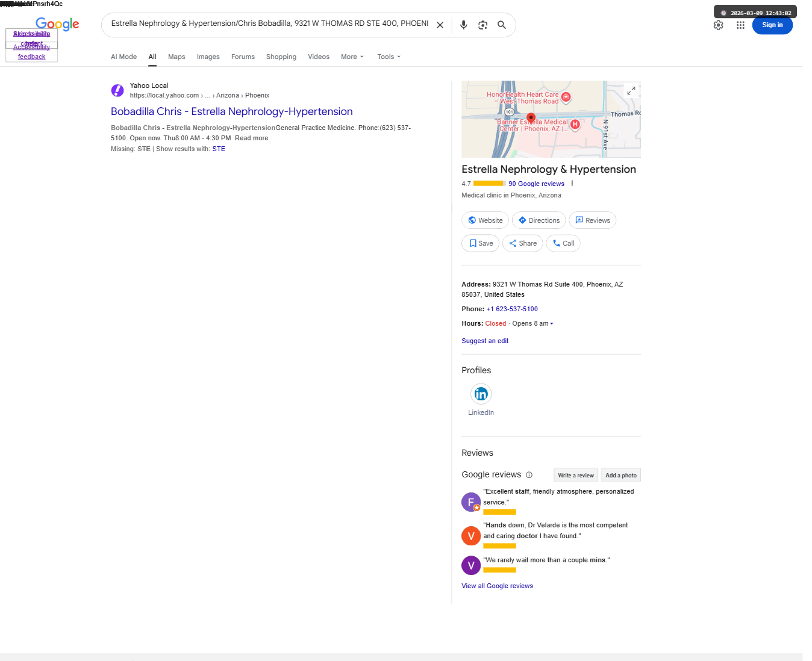
Task: Open the Google logo homepage link
Action: (57, 24)
